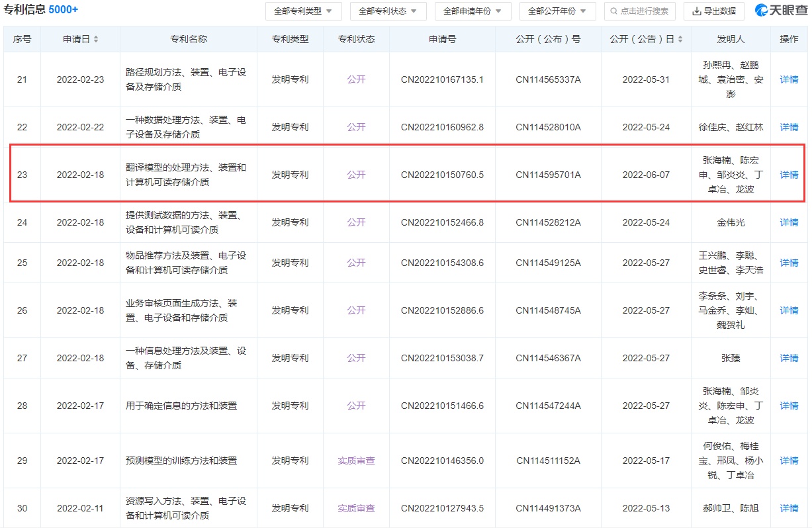The image size is (812, 528).
Task: Click the 天眼查 logo icon
Action: [762, 11]
